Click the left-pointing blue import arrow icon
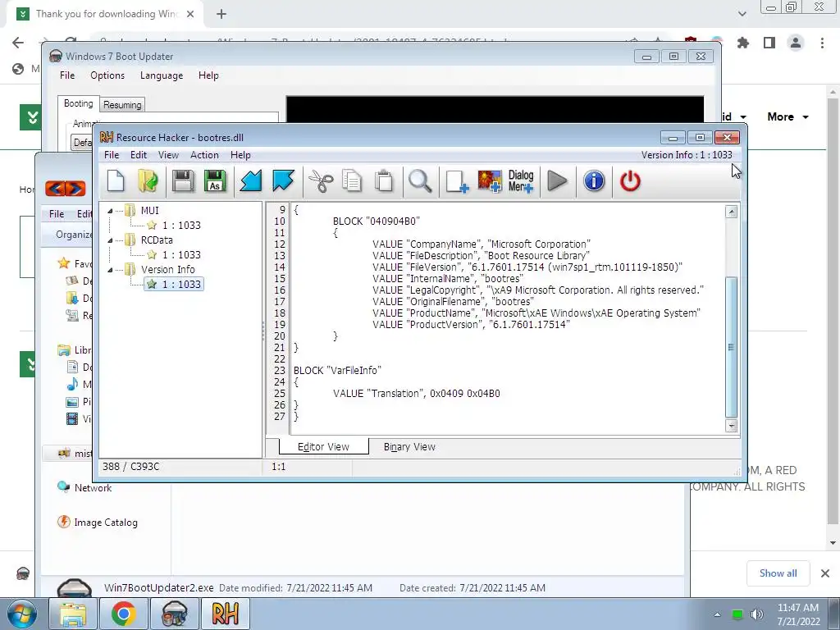Viewport: 840px width, 630px height. pos(251,181)
